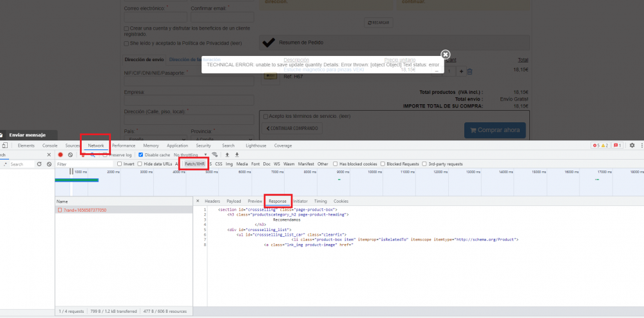Click the network Filter text field
The width and height of the screenshot is (644, 318).
click(84, 164)
